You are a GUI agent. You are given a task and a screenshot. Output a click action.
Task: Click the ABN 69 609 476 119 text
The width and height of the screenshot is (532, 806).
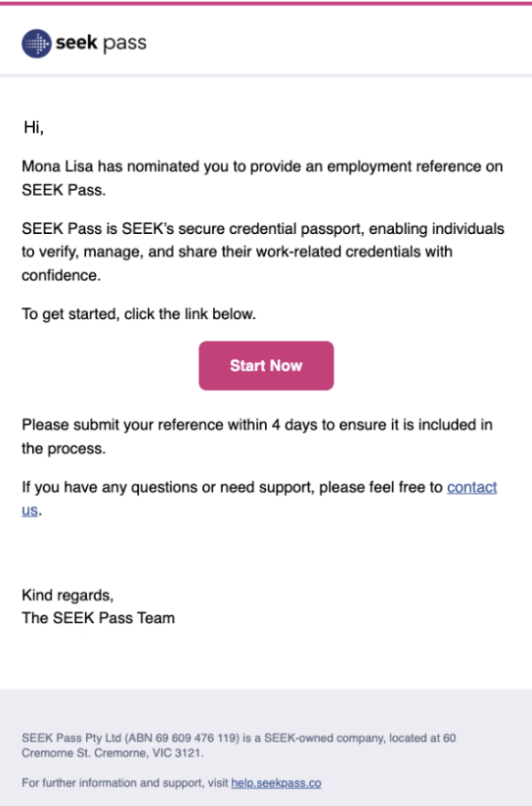click(x=183, y=737)
